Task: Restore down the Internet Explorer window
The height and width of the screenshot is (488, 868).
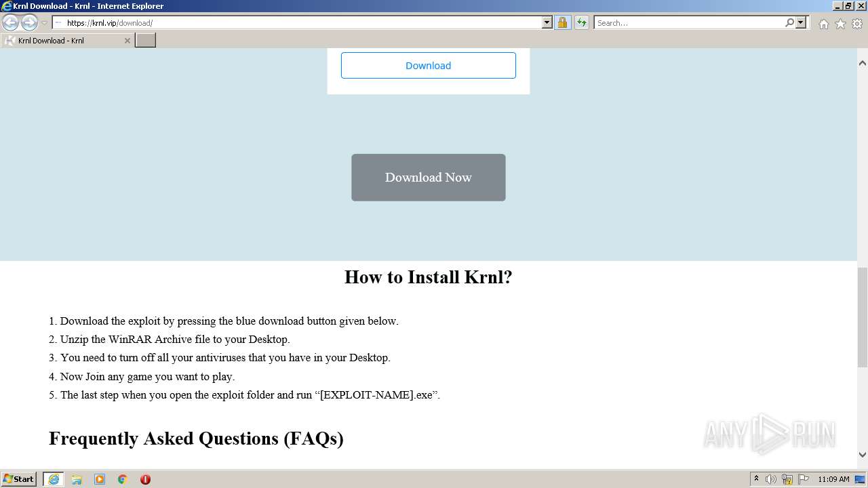Action: [x=849, y=5]
